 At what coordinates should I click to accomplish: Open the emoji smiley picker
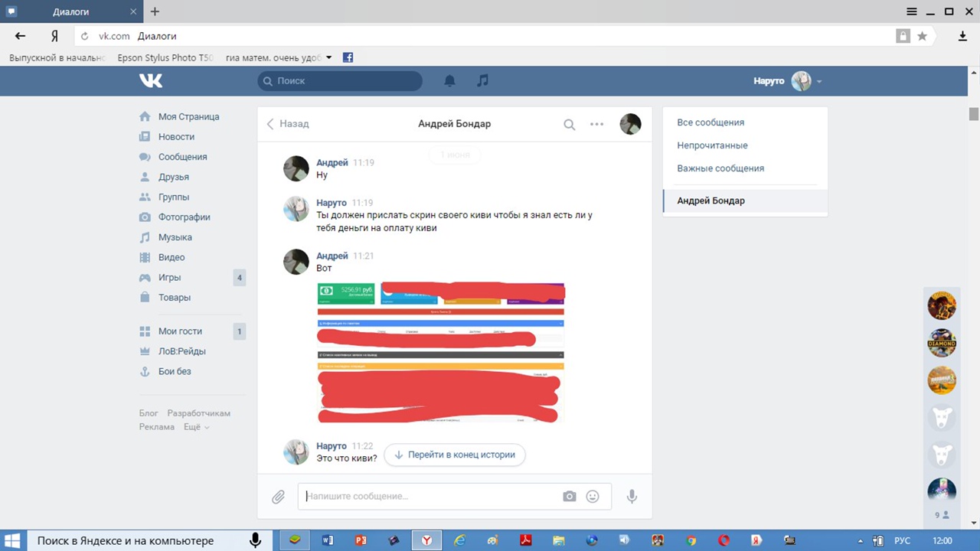pyautogui.click(x=593, y=496)
